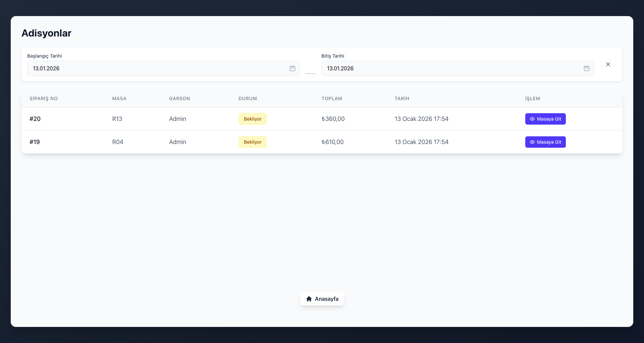
Task: Click order number #19
Action: (x=35, y=142)
